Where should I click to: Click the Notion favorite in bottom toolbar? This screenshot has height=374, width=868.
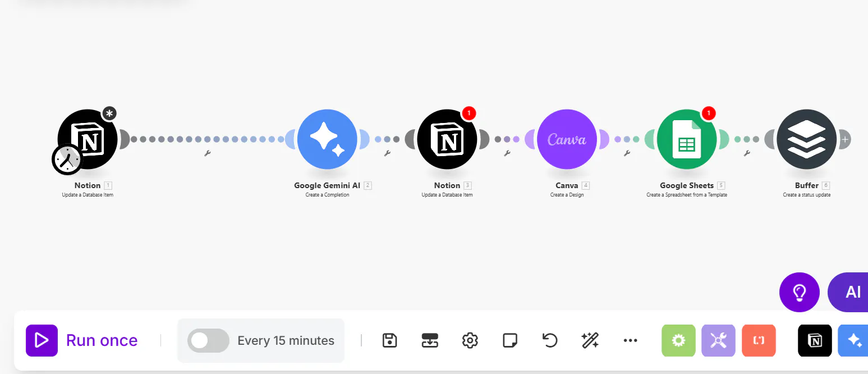pos(815,340)
